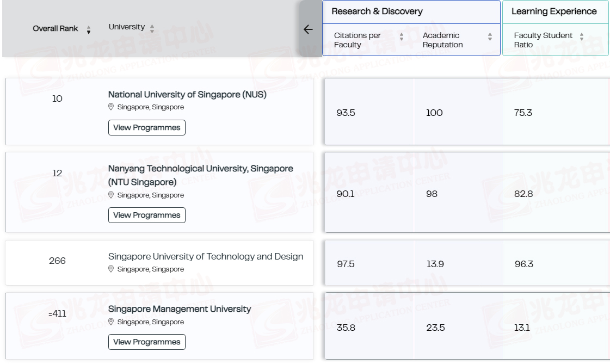Click location pin under Singapore Management University
This screenshot has width=610, height=364.
(x=111, y=322)
